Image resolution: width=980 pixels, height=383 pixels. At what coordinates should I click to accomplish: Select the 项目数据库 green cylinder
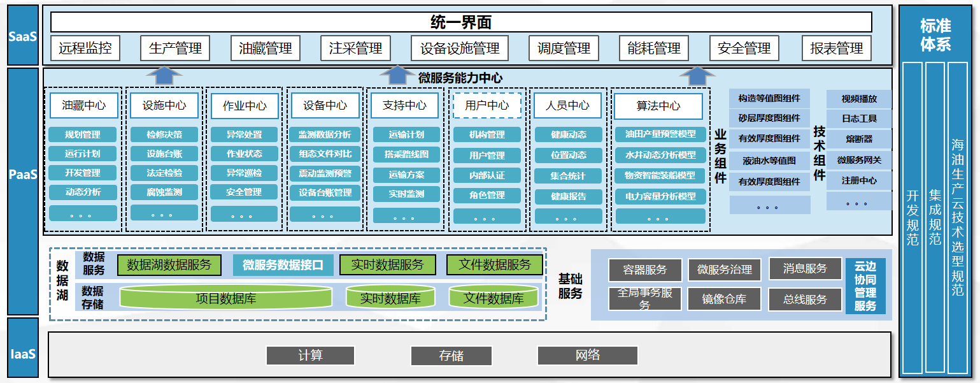click(225, 298)
